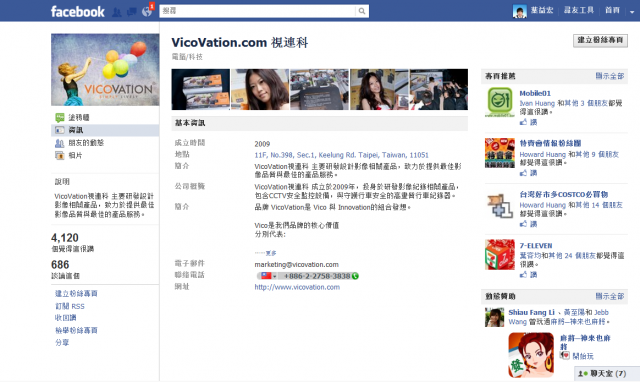The height and width of the screenshot is (382, 640).
Task: Open the sale-info fan page red icon
Action: [x=500, y=153]
